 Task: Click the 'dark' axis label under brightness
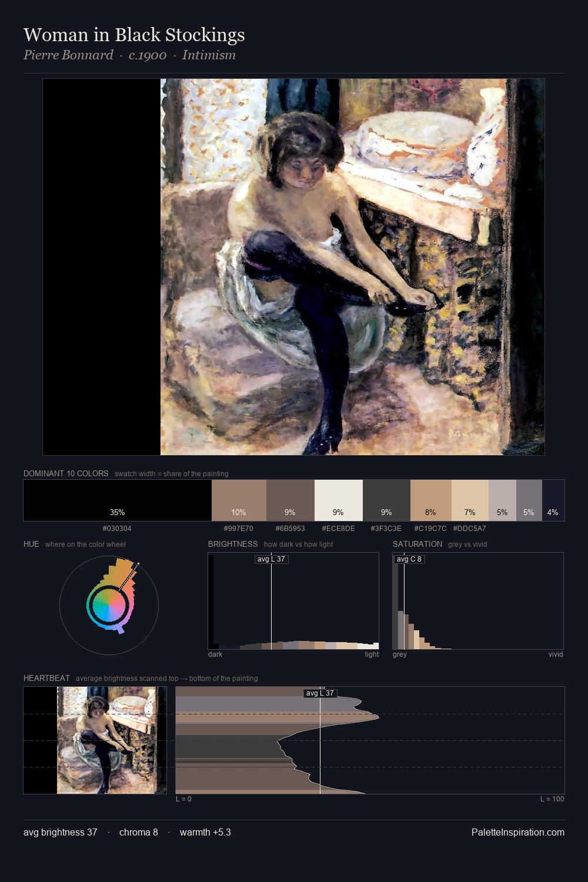(215, 654)
